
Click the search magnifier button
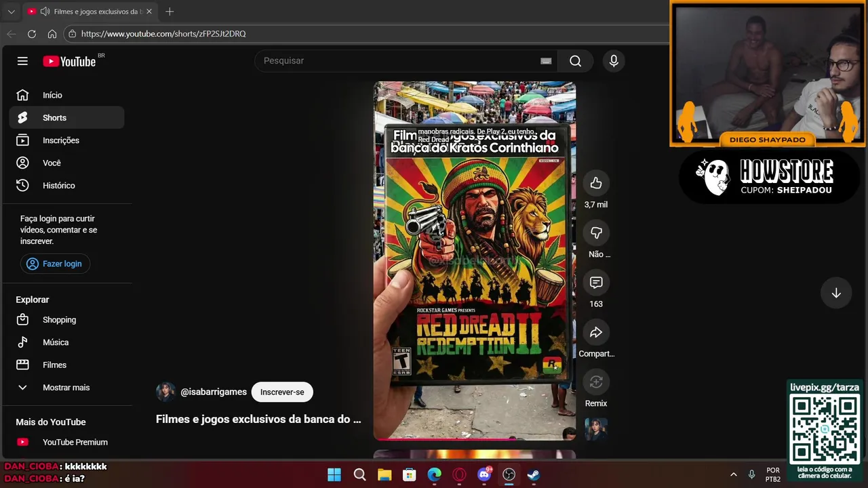pos(575,61)
